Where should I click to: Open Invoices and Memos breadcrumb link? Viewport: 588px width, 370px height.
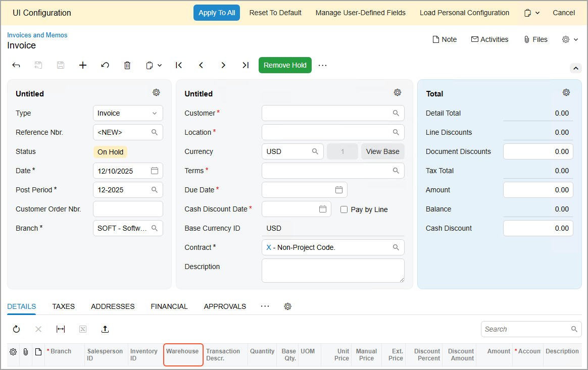click(x=37, y=35)
